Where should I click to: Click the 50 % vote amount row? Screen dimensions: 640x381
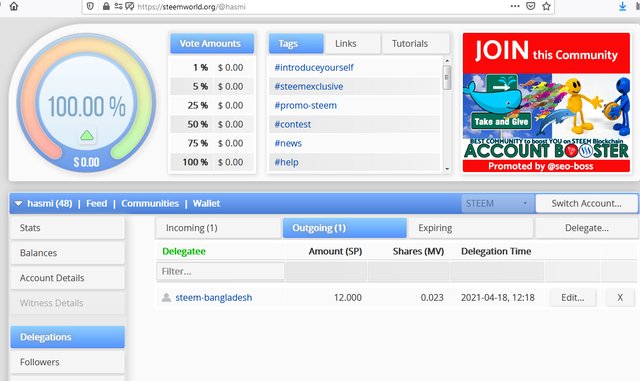[212, 124]
